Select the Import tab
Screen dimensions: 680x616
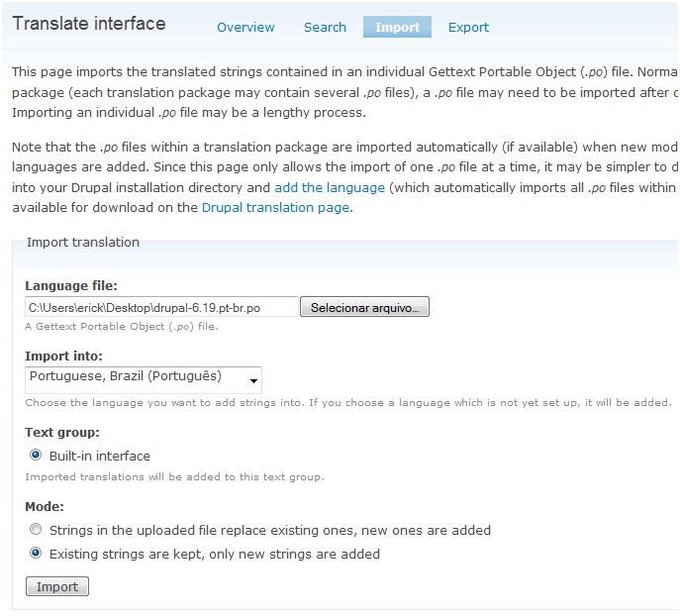[397, 27]
